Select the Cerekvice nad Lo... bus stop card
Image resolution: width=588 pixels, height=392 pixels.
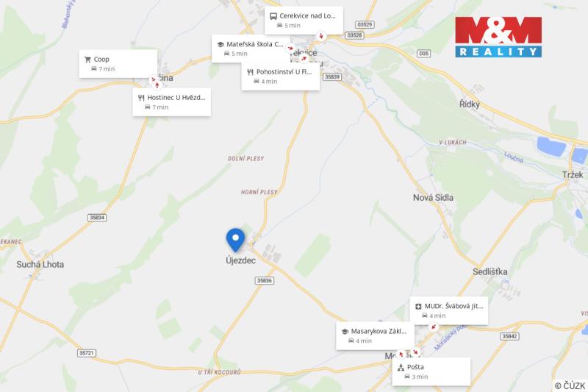coord(304,21)
